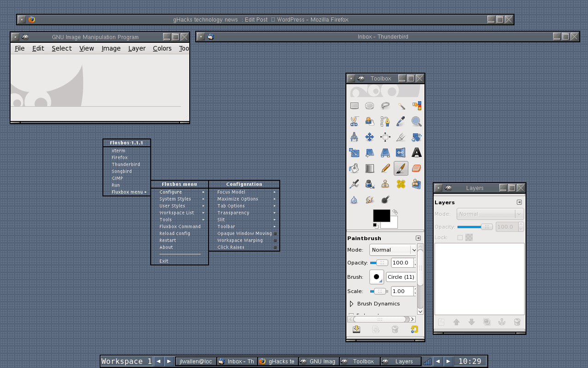588x368 pixels.
Task: Switch to gHacks Firefox taskbar entry
Action: click(277, 362)
